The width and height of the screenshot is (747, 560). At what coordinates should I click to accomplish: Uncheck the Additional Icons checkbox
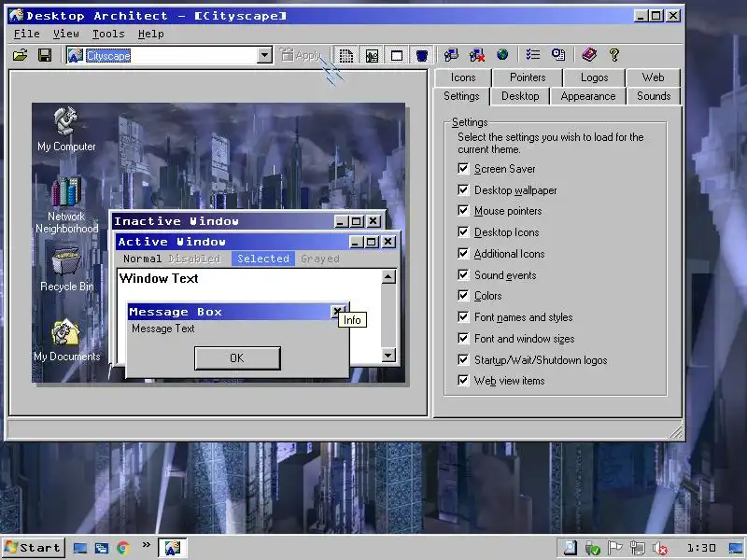[463, 253]
